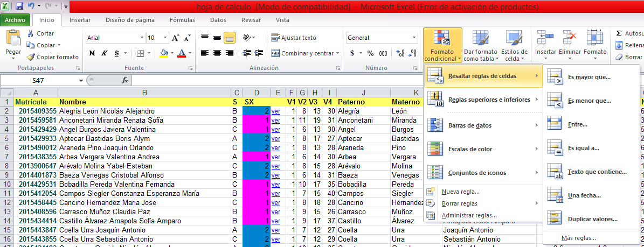Viewport: 644px width, 247px height.
Task: Choose Administrar reglas... option
Action: tap(483, 215)
